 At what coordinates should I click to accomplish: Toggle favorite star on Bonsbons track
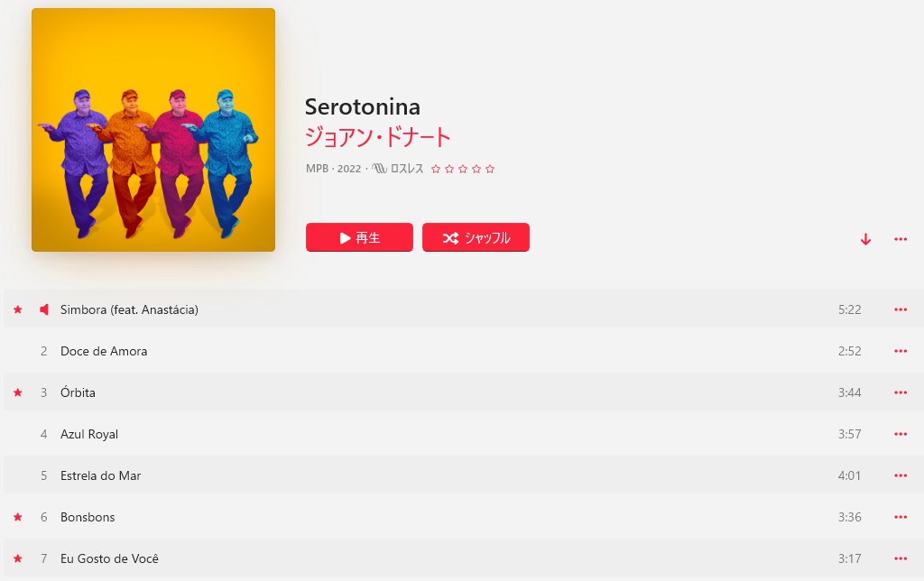point(18,517)
